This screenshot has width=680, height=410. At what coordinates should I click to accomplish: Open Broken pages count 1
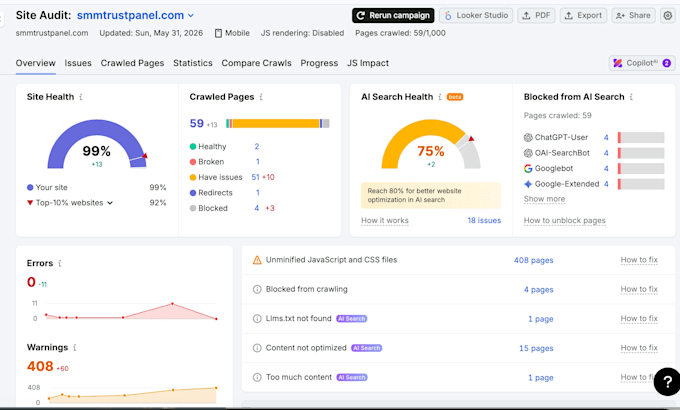(258, 162)
